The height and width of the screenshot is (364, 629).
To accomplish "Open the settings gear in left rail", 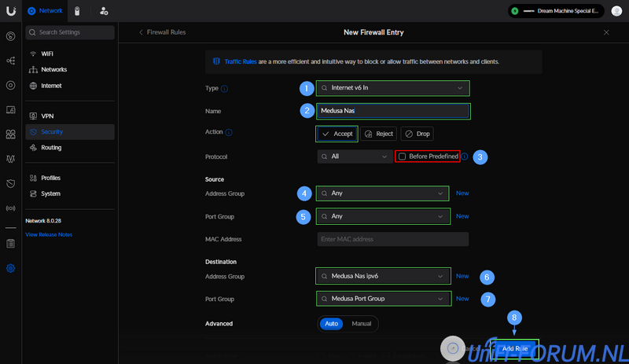I will pos(11,268).
